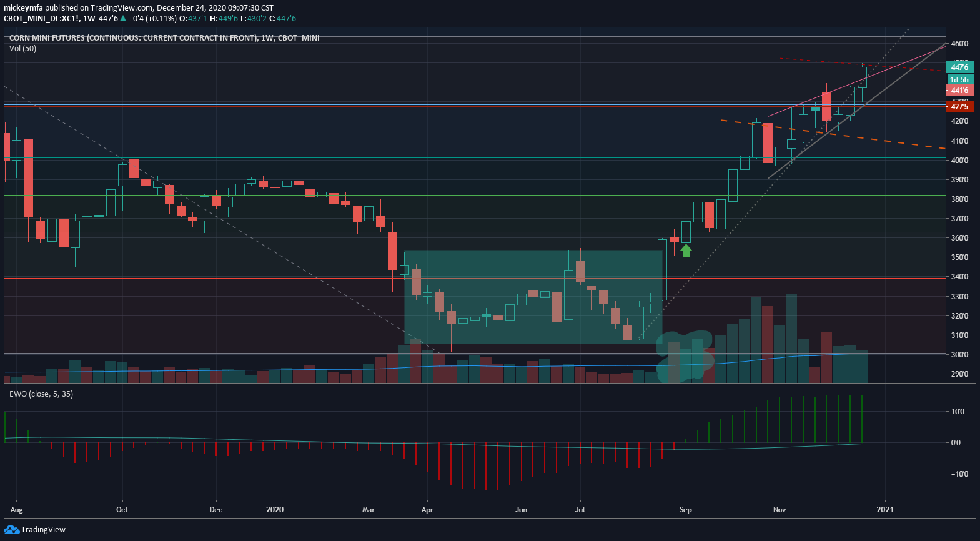Viewport: 980px width, 541px height.
Task: Click the 380'0 price axis label
Action: tap(959, 199)
